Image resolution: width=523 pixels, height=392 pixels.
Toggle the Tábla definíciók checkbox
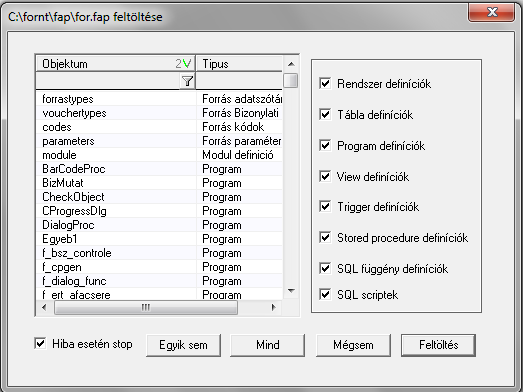325,114
